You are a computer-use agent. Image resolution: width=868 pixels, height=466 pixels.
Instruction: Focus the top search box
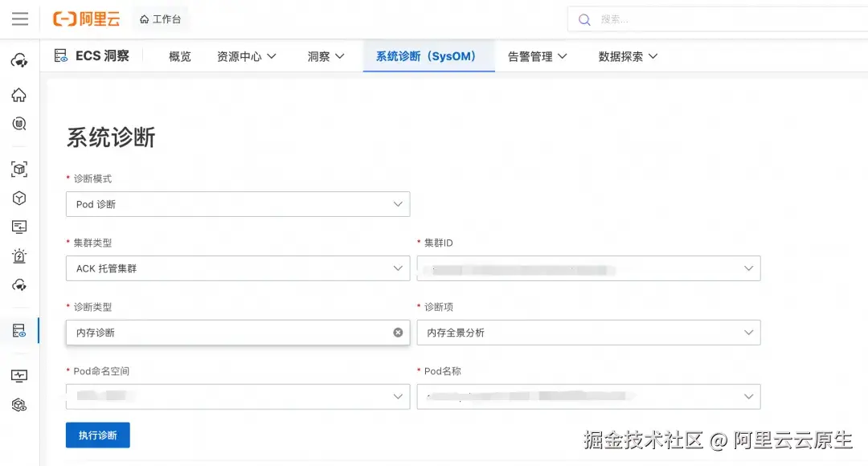[718, 19]
